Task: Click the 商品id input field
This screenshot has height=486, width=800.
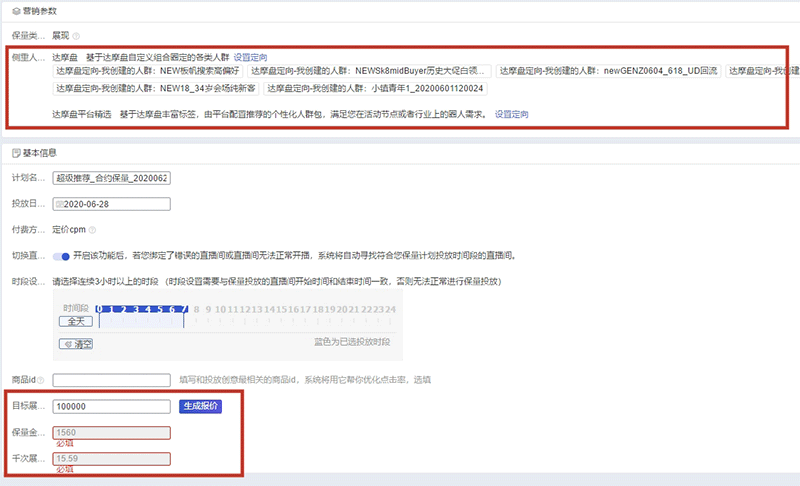Action: pyautogui.click(x=111, y=380)
